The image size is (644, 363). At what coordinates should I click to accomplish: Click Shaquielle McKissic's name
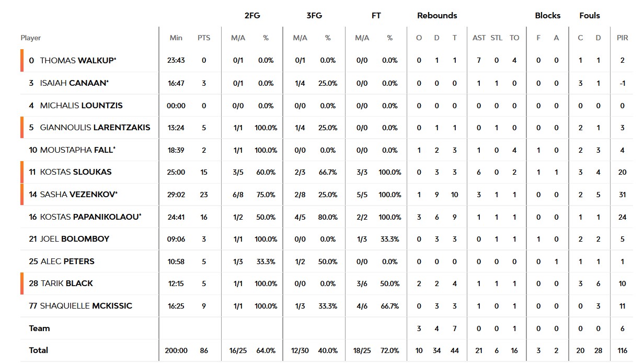[86, 306]
